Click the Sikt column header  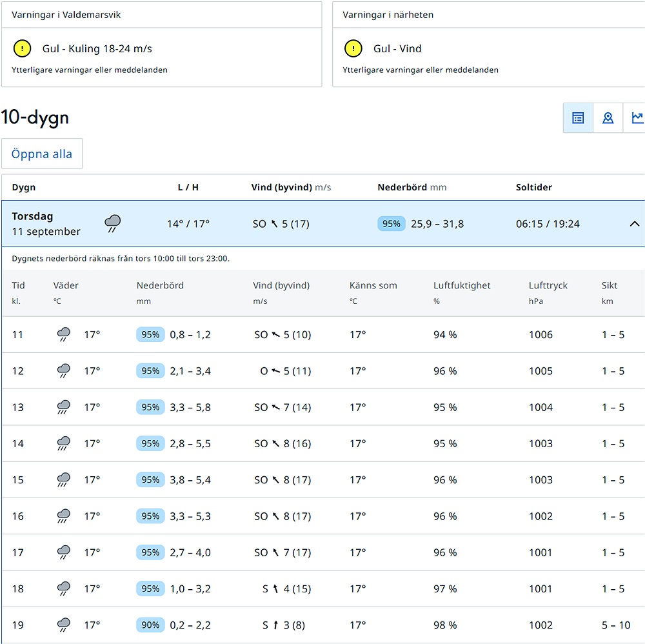pyautogui.click(x=610, y=285)
